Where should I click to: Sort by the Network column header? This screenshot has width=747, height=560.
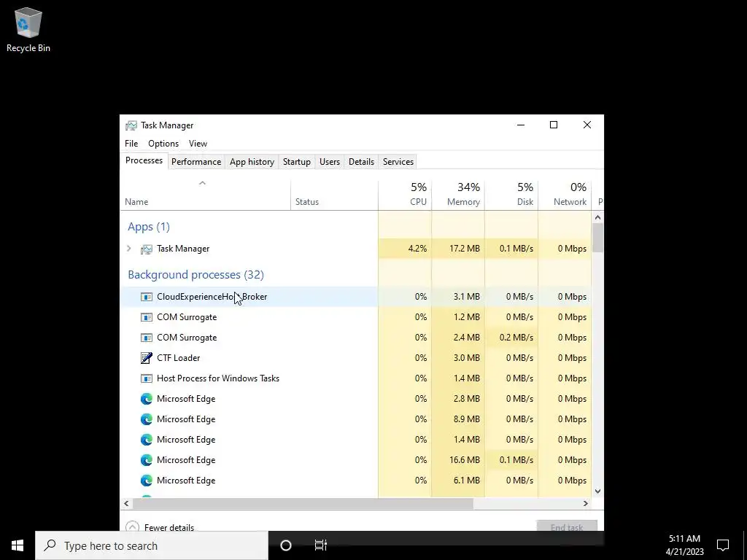tap(565, 195)
